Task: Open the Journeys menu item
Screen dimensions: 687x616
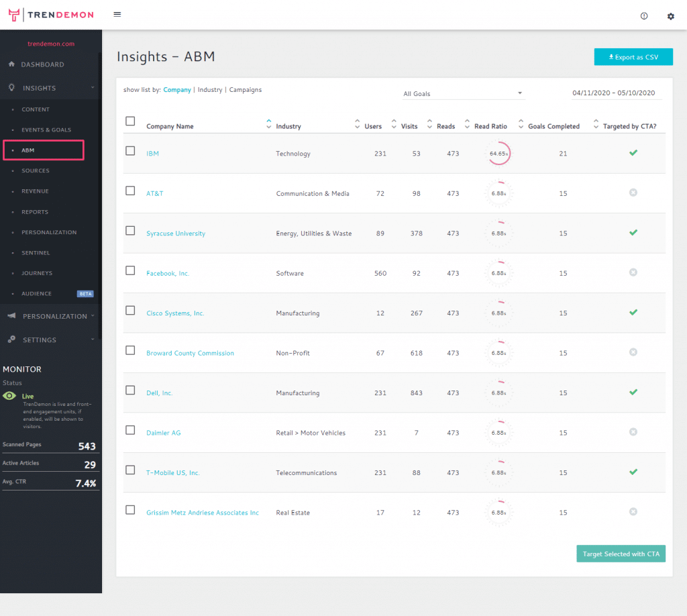Action: (37, 273)
